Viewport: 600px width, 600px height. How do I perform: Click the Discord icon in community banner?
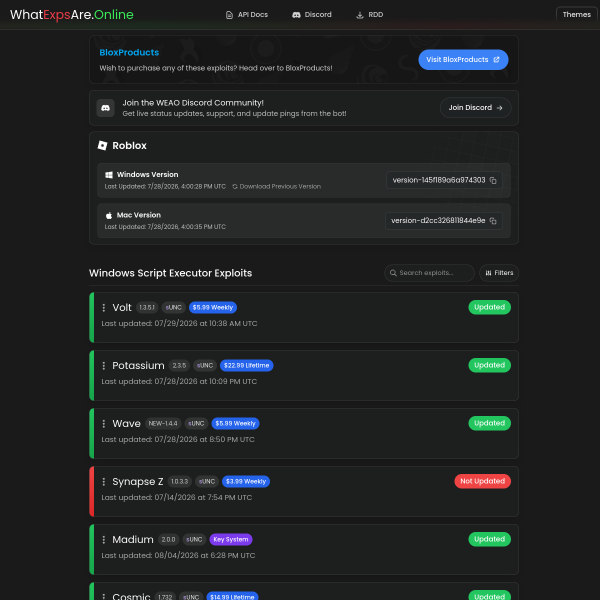coord(105,108)
